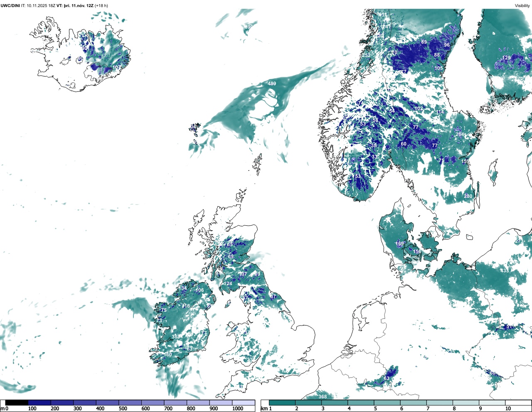
Task: Click the '273' value at right edge
Action: click(519, 241)
